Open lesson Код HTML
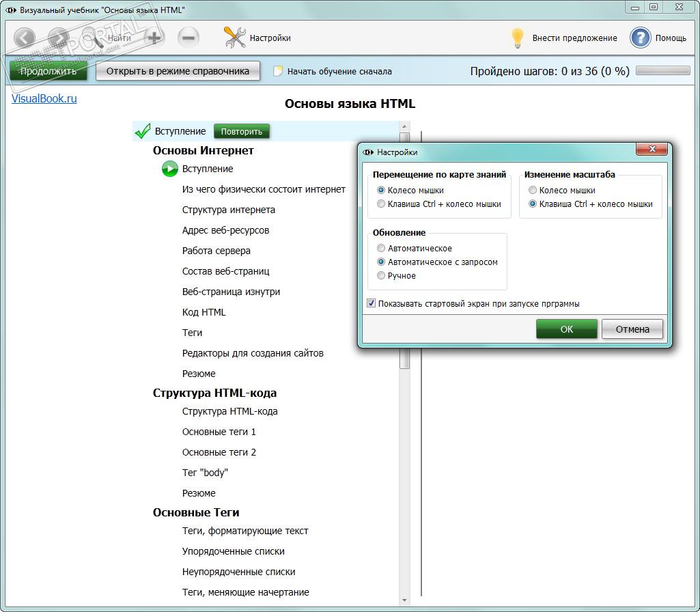 pyautogui.click(x=204, y=312)
